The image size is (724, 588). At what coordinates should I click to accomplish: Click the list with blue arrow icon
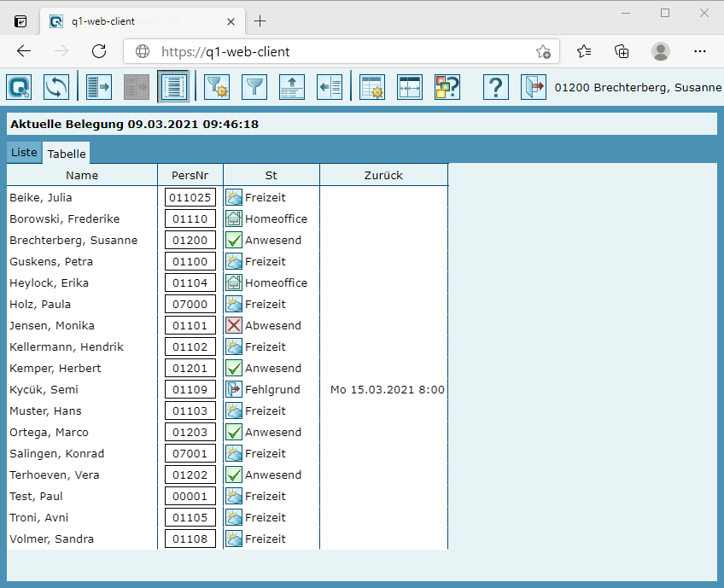point(99,86)
